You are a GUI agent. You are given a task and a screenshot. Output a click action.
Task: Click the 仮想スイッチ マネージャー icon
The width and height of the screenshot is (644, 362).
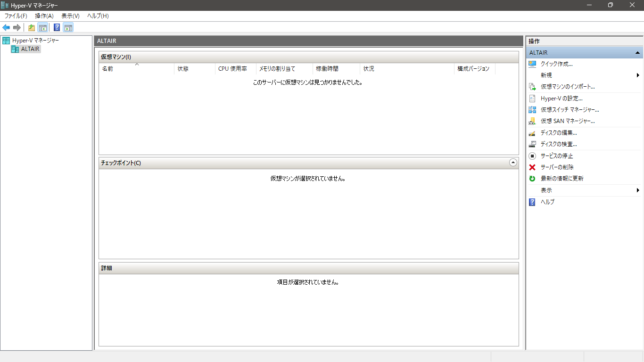pos(532,110)
